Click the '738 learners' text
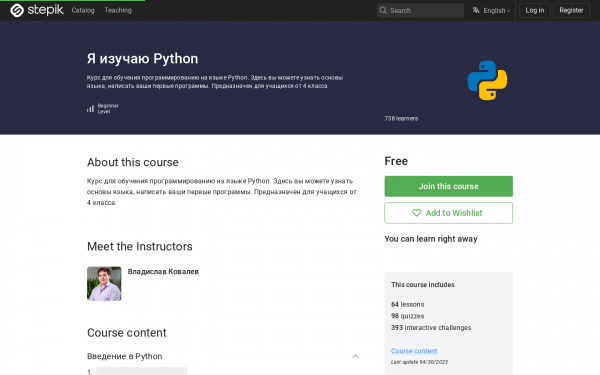The image size is (600, 375). point(401,119)
